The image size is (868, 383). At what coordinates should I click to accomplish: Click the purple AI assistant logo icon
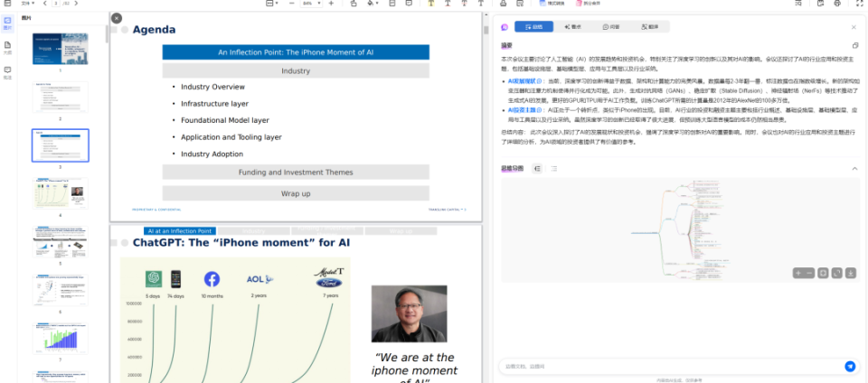coord(505,27)
